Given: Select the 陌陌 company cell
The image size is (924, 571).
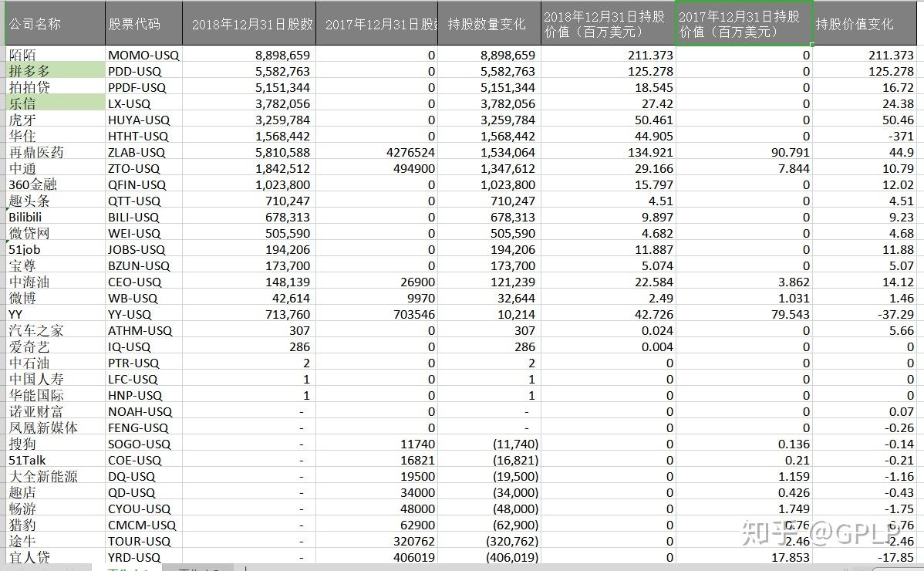Looking at the screenshot, I should [x=56, y=55].
